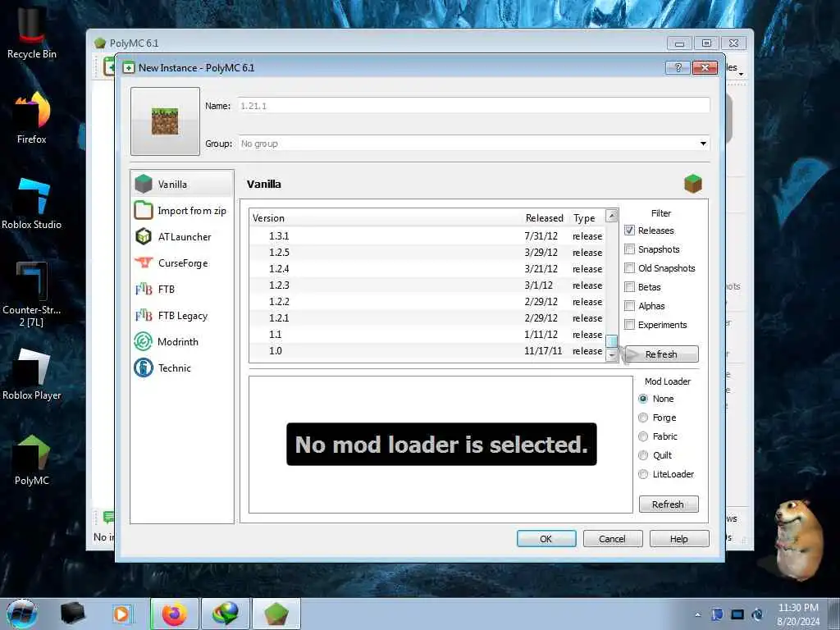Uncheck the Releases filter
Image resolution: width=840 pixels, height=630 pixels.
tap(629, 231)
